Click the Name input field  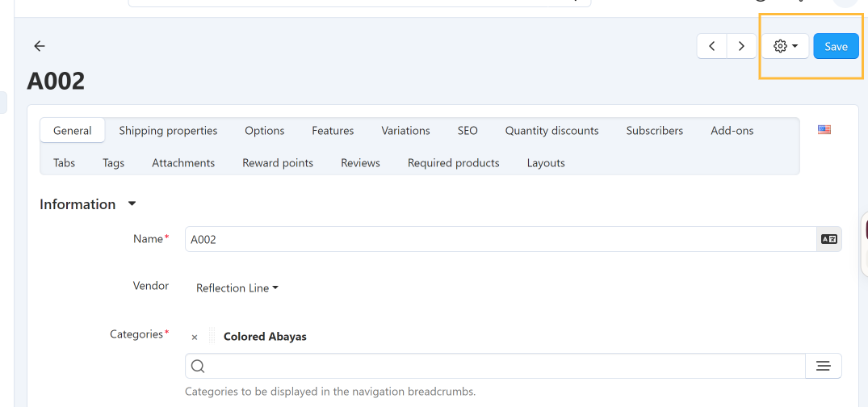[x=501, y=239]
